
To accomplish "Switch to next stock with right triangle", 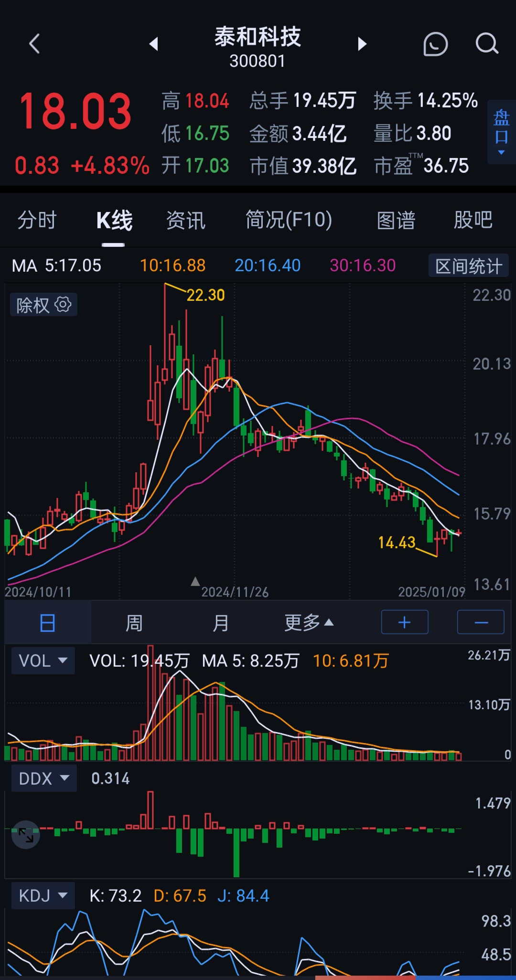I will pyautogui.click(x=362, y=44).
